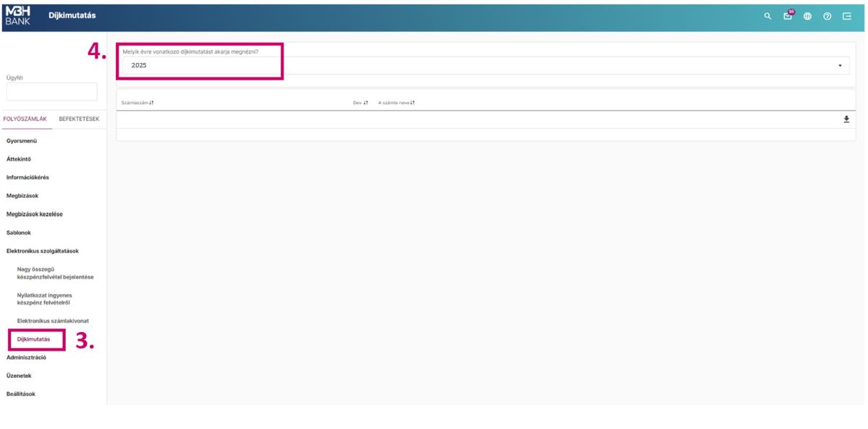Screen dimensions: 868x429
Task: Open Megbízások kezelése menu item
Action: pos(35,214)
